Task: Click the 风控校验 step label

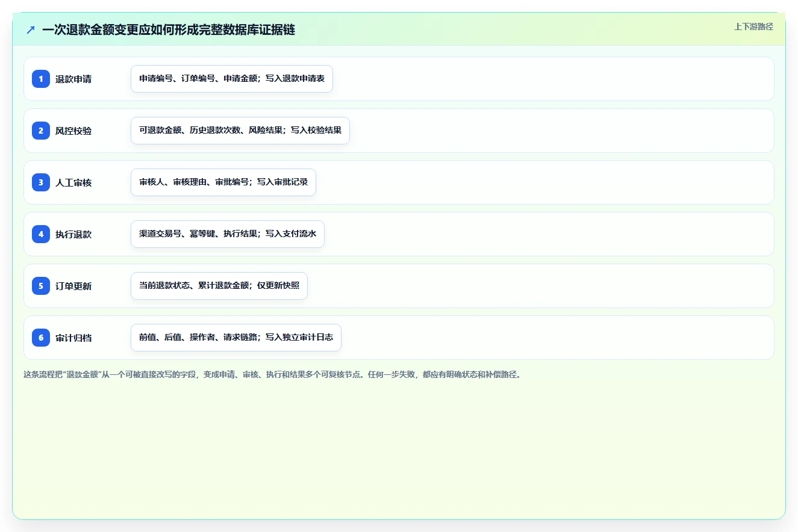Action: click(x=73, y=131)
